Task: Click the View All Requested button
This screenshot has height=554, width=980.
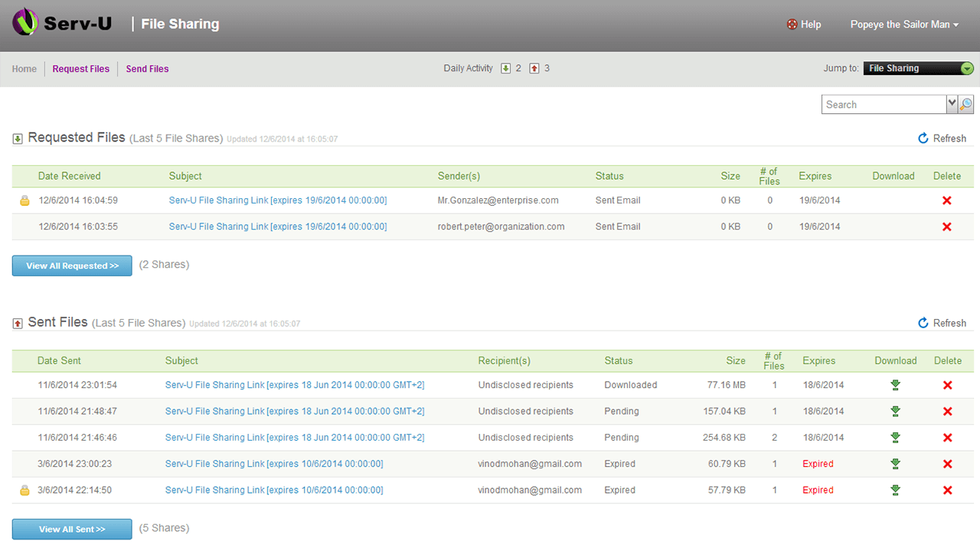Action: point(72,266)
